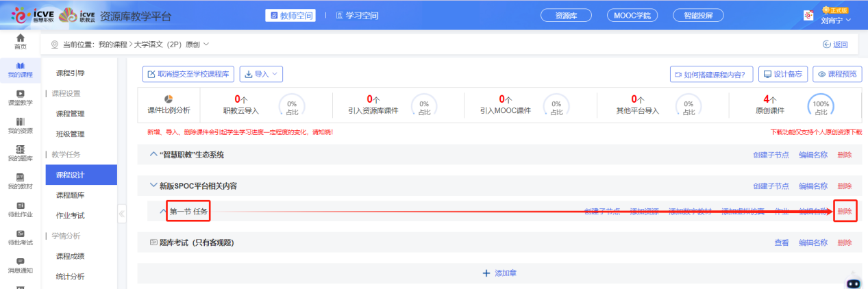
Task: Click the robot assistant icon at bottom right
Action: click(853, 282)
